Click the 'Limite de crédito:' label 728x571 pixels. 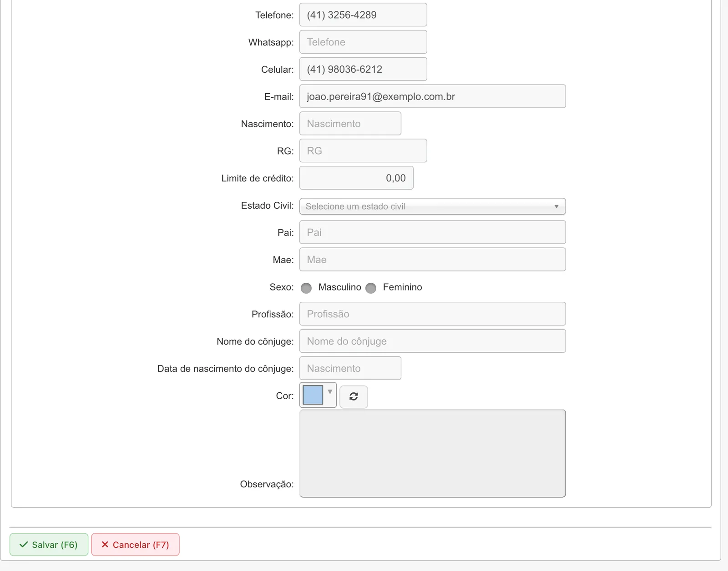pyautogui.click(x=258, y=178)
